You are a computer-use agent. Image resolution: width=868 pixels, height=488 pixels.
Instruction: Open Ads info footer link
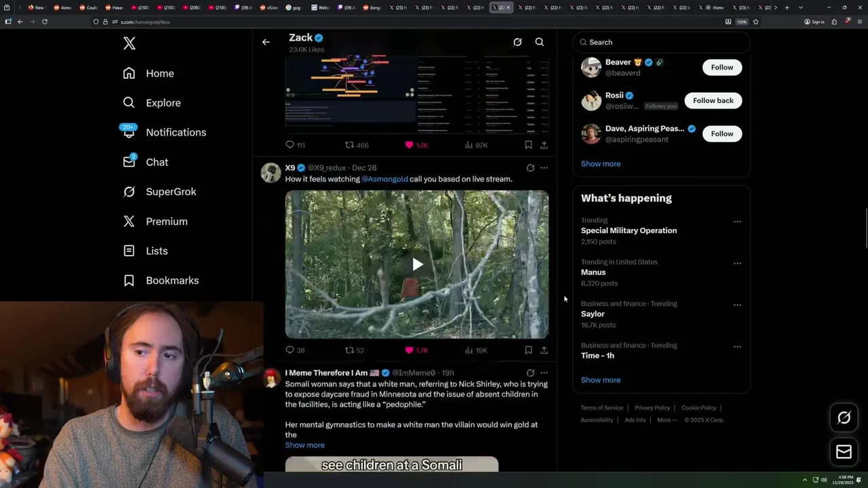coord(635,420)
